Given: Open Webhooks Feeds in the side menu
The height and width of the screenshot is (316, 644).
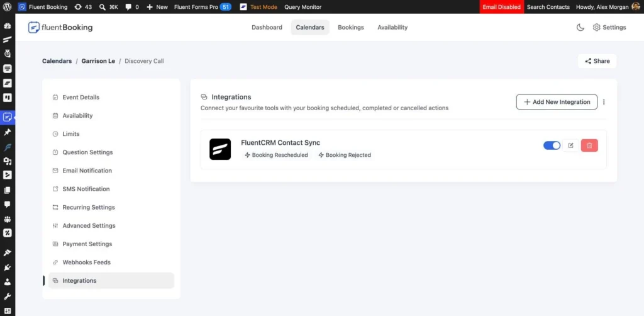Looking at the screenshot, I should click(111, 262).
